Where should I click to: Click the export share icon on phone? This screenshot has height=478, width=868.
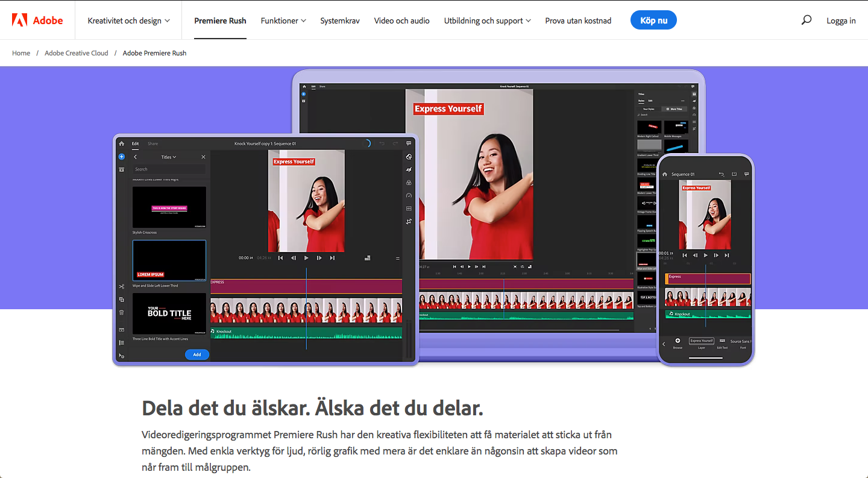pos(734,174)
